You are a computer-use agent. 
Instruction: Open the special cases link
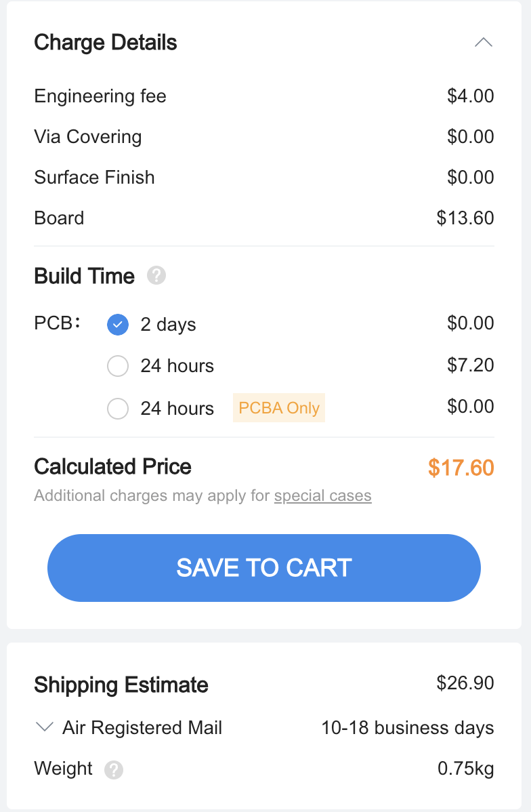click(x=322, y=495)
